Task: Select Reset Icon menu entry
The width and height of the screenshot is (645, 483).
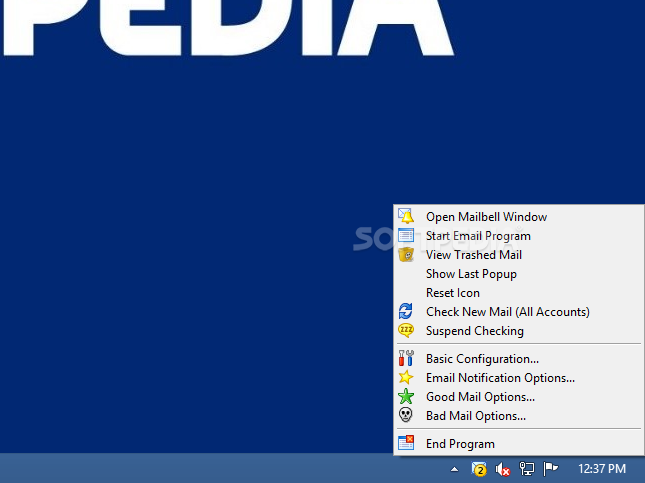Action: [519, 293]
